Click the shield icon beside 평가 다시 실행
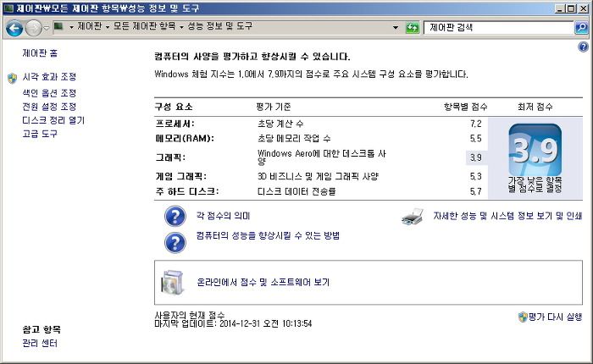Viewport: 593px width, 364px height. 523,317
